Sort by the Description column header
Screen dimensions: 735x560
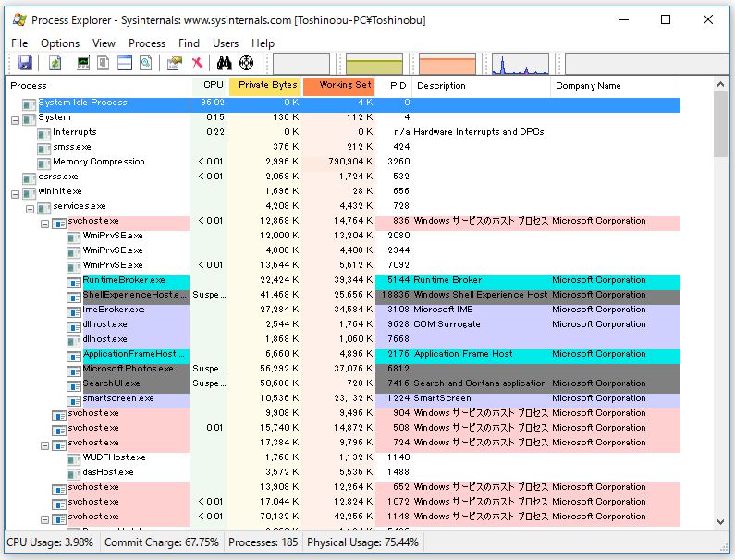coord(482,86)
